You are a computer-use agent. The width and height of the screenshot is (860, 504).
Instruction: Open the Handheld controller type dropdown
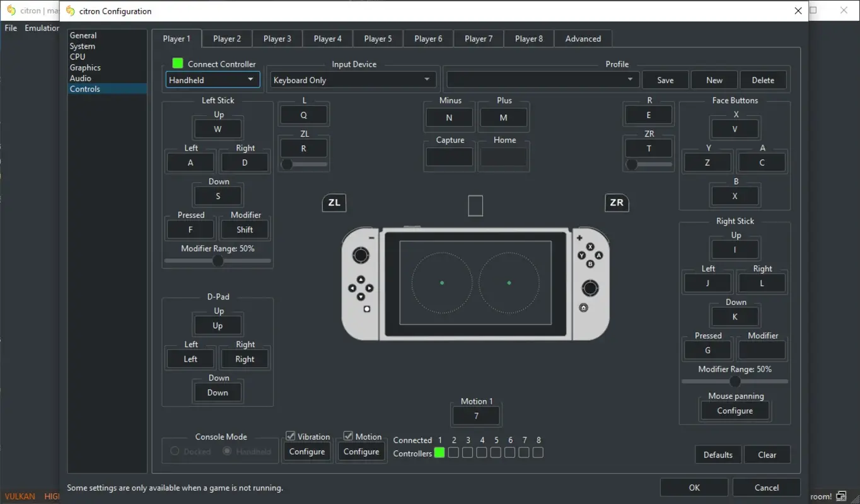pyautogui.click(x=212, y=79)
